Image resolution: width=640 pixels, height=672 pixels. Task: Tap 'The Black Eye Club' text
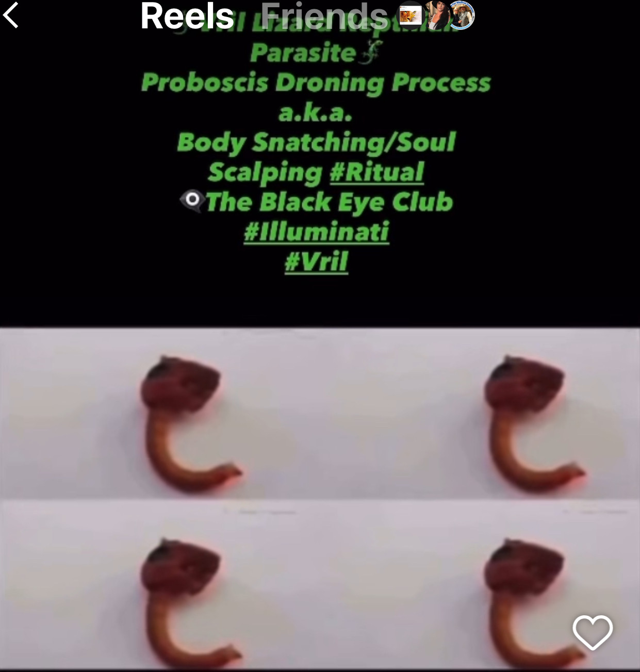click(329, 202)
